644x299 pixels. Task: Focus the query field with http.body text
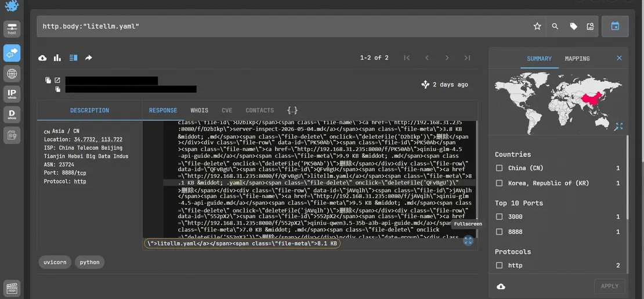pos(283,26)
